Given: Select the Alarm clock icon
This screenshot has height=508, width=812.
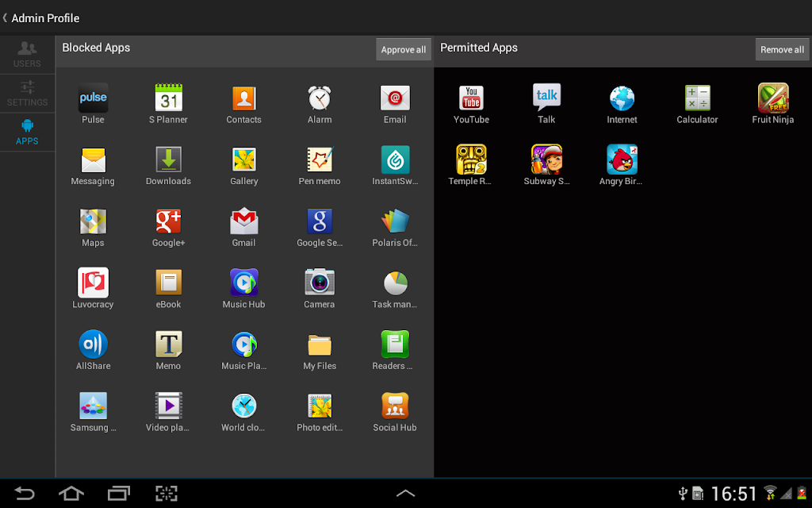Looking at the screenshot, I should pyautogui.click(x=320, y=98).
